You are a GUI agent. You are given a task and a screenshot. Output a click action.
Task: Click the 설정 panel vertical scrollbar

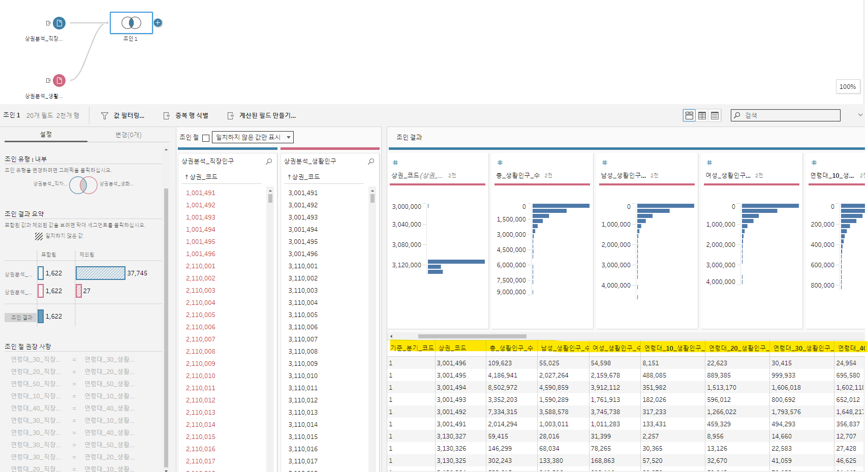(166, 328)
